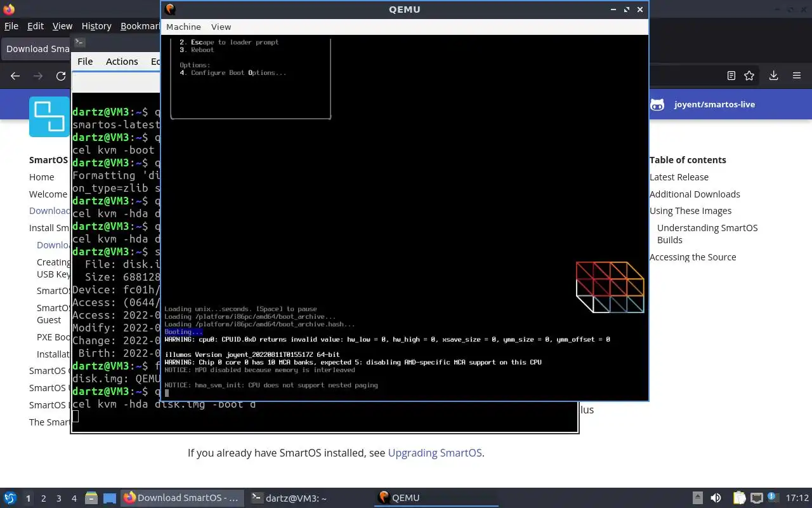Image resolution: width=812 pixels, height=508 pixels.
Task: Open the clipboard manager tray icon
Action: click(740, 498)
